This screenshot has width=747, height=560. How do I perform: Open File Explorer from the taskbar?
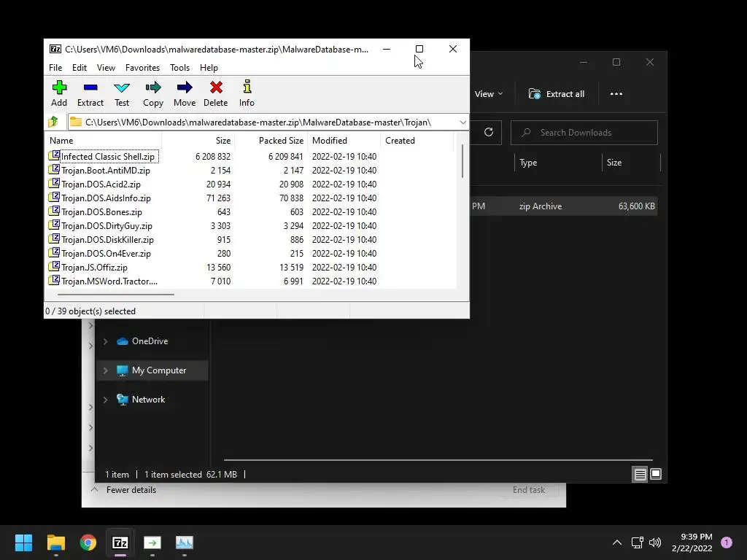click(55, 542)
